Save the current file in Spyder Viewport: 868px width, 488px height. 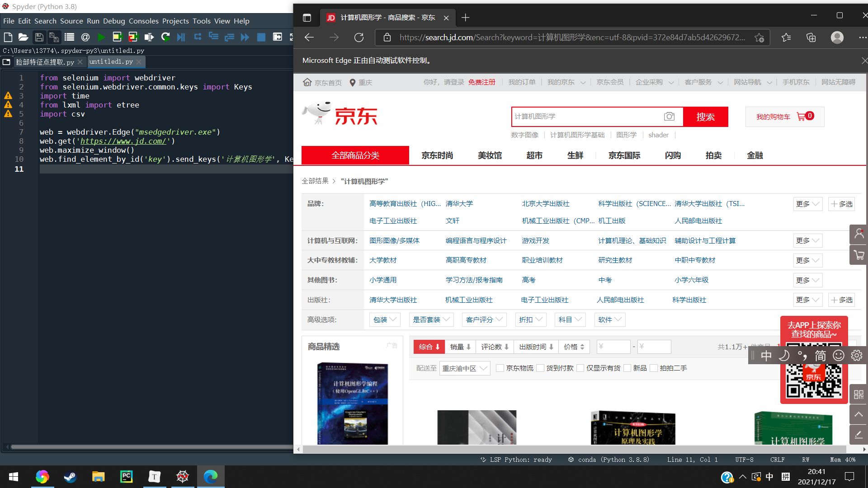[x=39, y=37]
